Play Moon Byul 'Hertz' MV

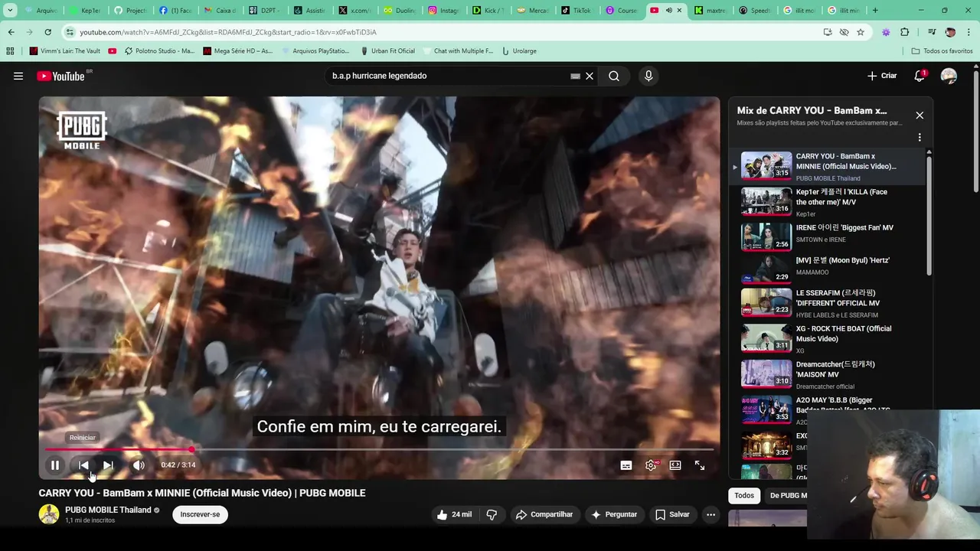coord(828,269)
